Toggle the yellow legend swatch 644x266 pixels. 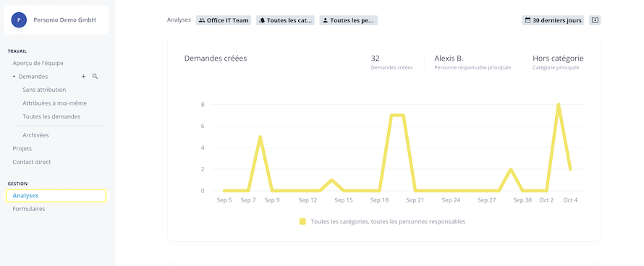[302, 222]
